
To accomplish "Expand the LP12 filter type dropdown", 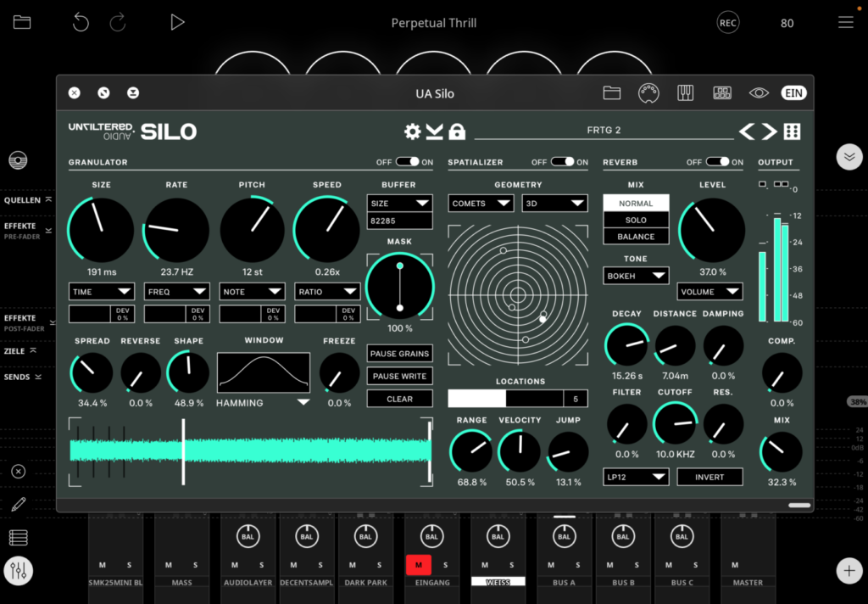I will (x=636, y=477).
